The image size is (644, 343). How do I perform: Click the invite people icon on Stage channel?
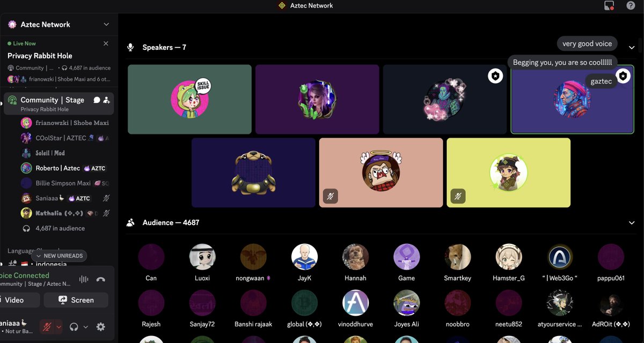106,100
